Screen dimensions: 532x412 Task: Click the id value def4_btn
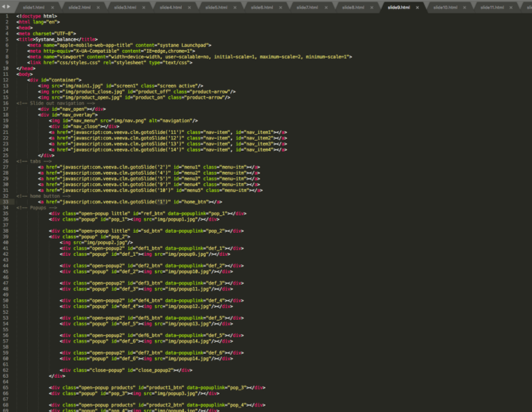tap(149, 301)
